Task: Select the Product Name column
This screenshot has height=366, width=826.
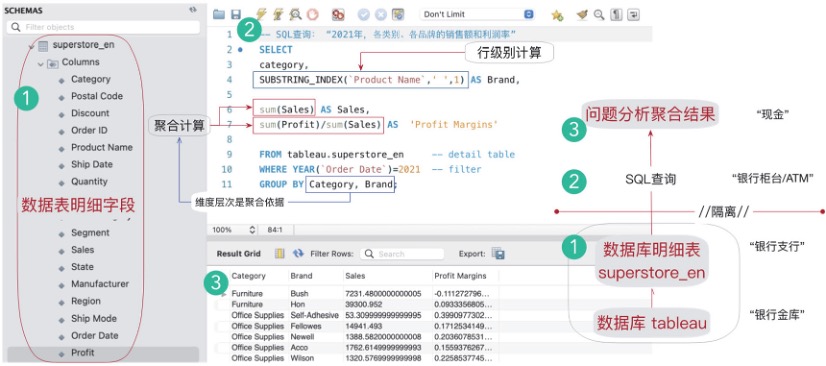Action: click(102, 147)
